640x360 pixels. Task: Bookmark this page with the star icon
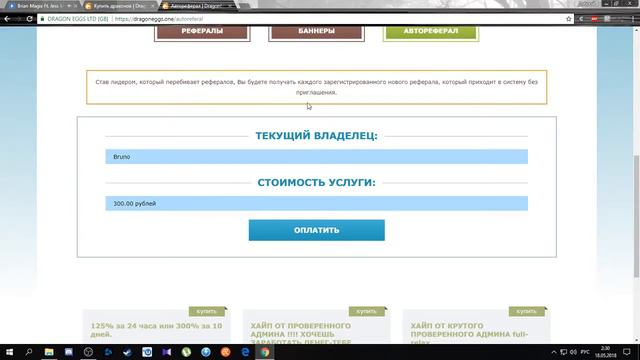click(x=569, y=19)
